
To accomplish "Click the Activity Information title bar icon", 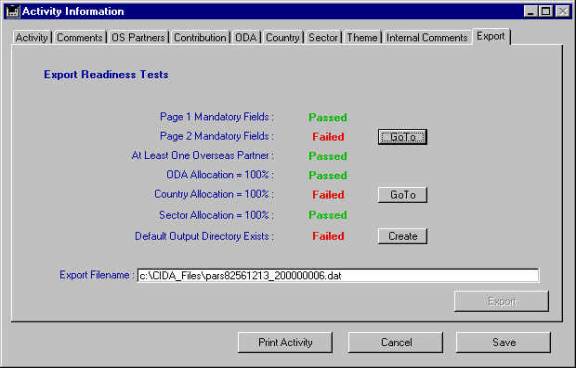I will coord(12,11).
